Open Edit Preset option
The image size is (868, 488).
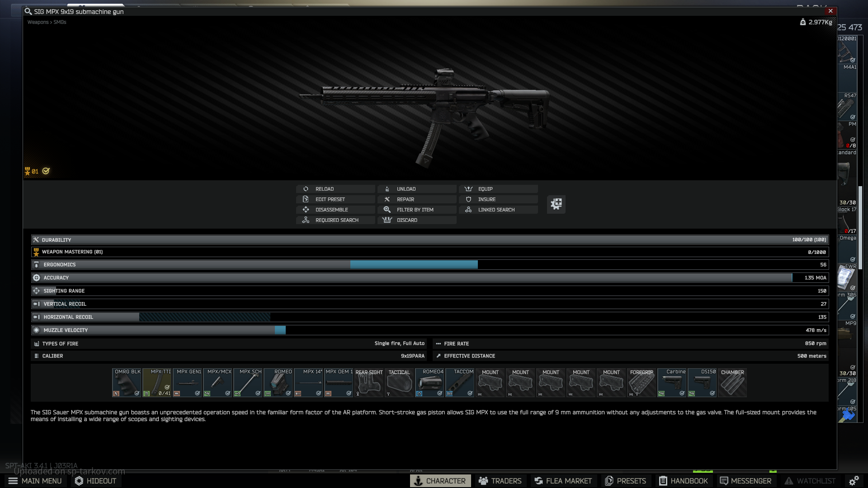(x=335, y=199)
